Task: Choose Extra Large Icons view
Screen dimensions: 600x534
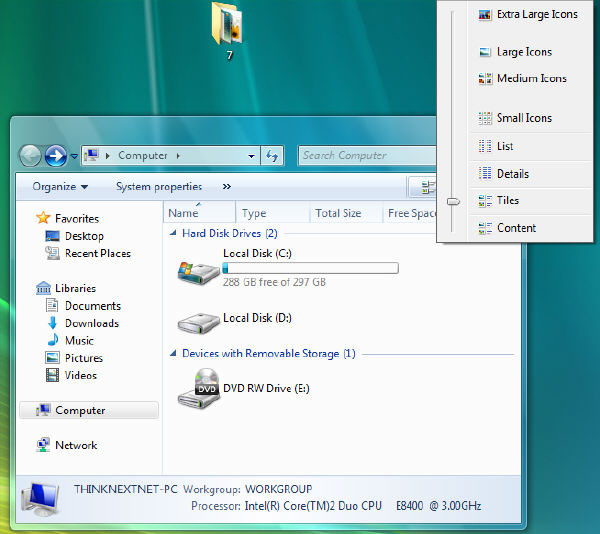Action: tap(536, 15)
